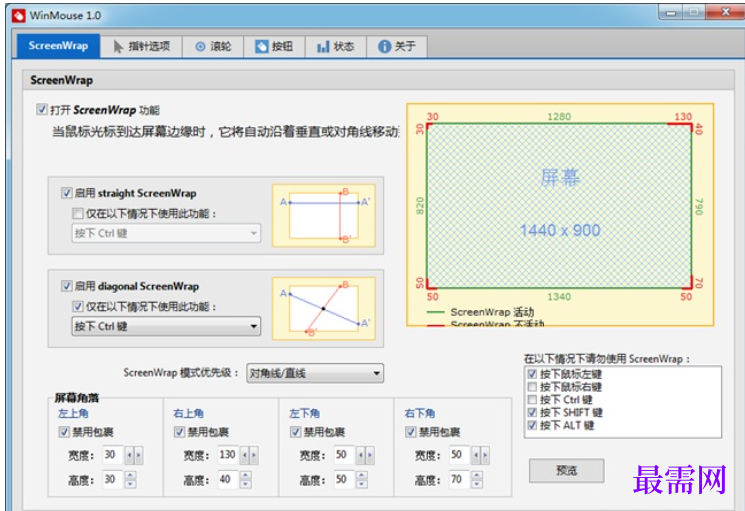Image resolution: width=745 pixels, height=511 pixels.
Task: Click the 1440 x 900 screen preview
Action: tap(559, 207)
